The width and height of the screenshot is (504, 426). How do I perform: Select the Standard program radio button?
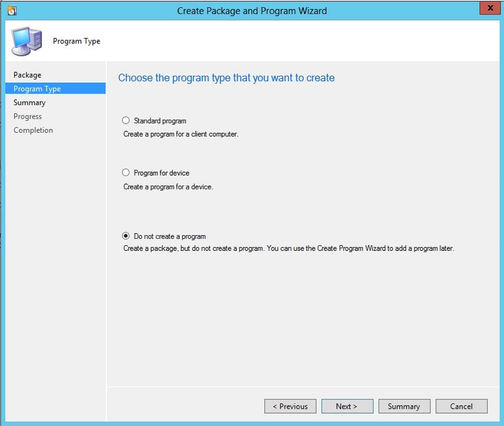125,120
